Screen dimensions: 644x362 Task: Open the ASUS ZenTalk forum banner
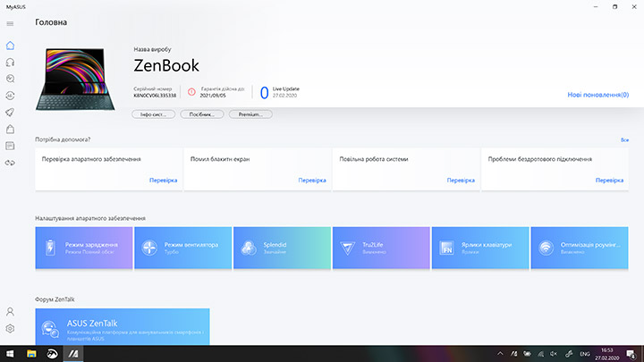[x=123, y=327]
